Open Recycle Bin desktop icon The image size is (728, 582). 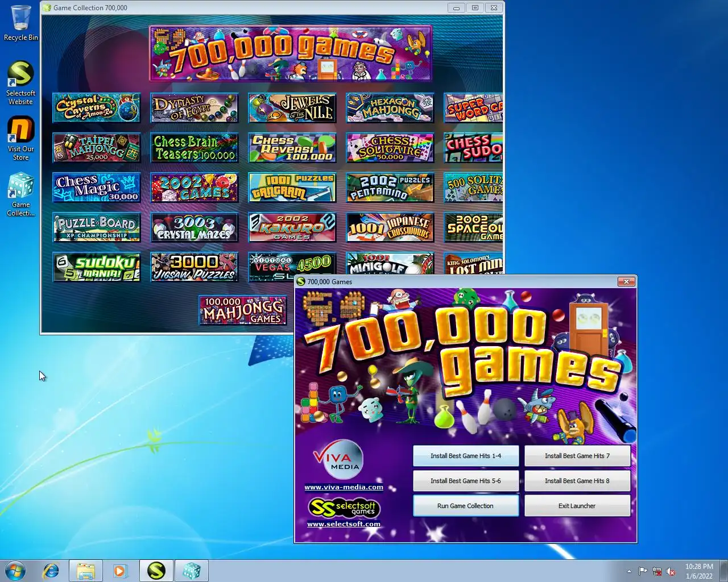[x=21, y=23]
